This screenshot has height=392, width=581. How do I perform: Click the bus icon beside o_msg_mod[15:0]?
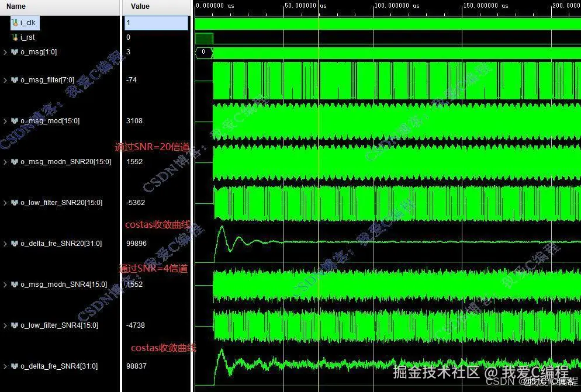tap(15, 120)
